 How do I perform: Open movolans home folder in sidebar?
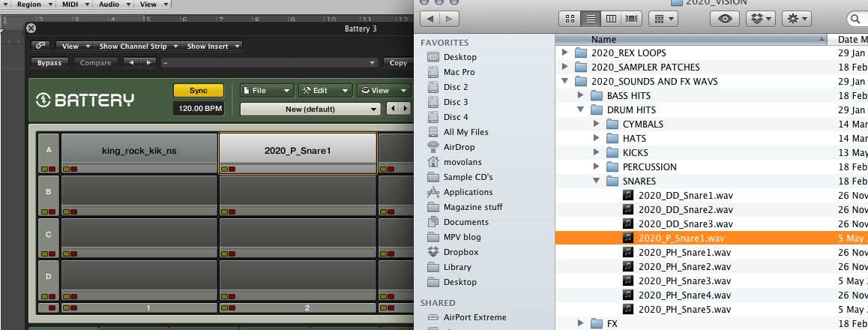(x=462, y=162)
